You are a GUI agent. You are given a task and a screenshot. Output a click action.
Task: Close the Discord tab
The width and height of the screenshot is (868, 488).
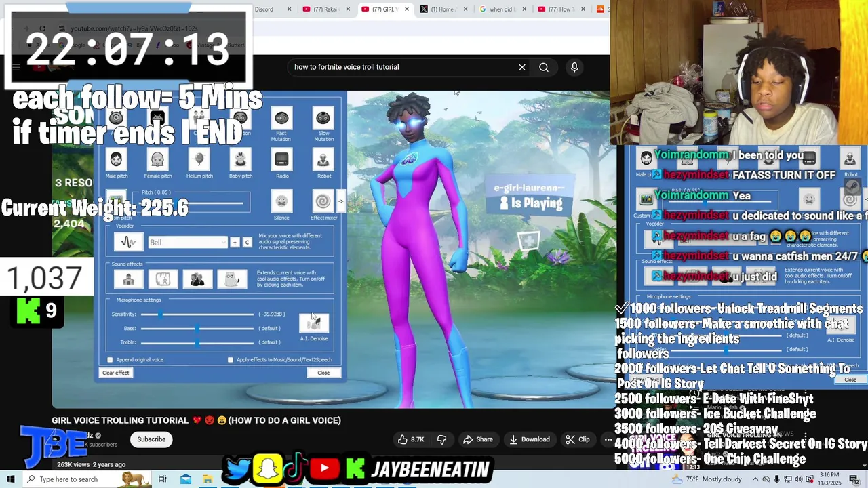click(x=290, y=9)
